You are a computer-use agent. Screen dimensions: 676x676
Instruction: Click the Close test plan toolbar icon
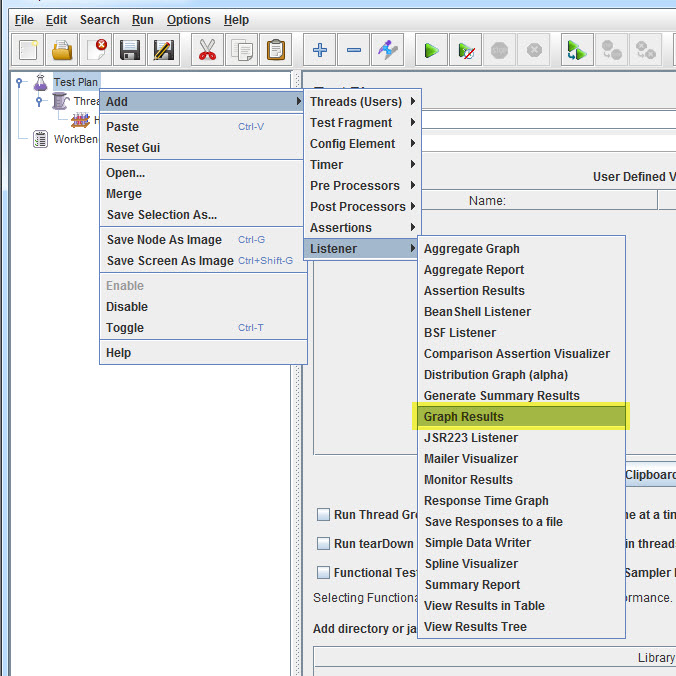[x=96, y=50]
